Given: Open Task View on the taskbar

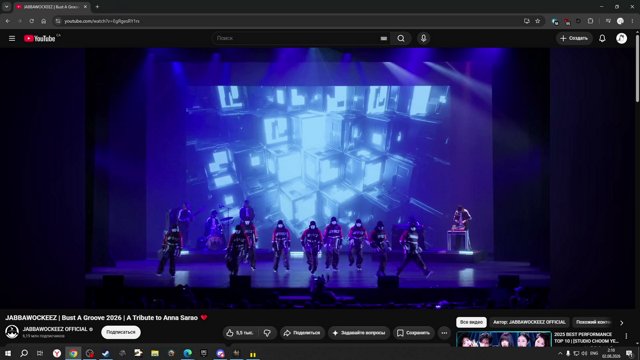Looking at the screenshot, I should click(40, 353).
